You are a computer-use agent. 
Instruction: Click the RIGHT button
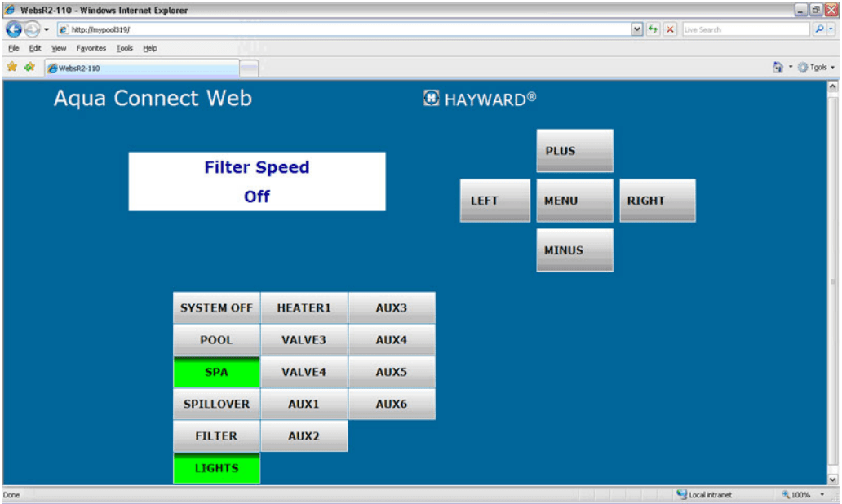click(x=658, y=200)
